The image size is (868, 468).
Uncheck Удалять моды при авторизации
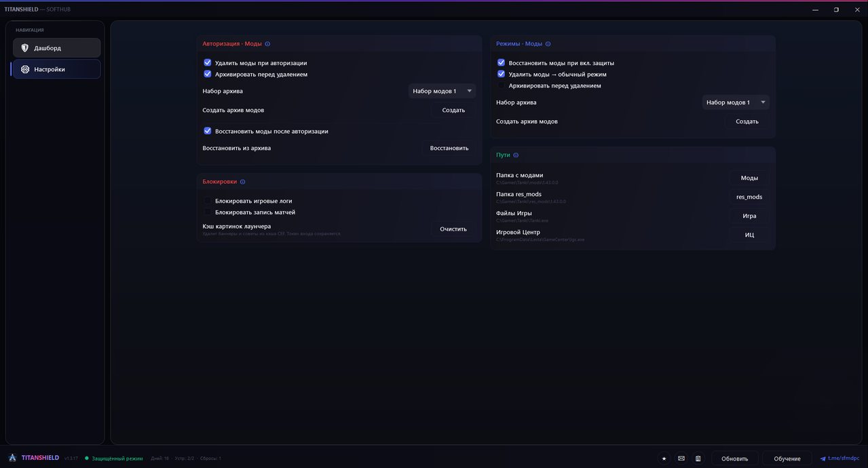(x=208, y=62)
